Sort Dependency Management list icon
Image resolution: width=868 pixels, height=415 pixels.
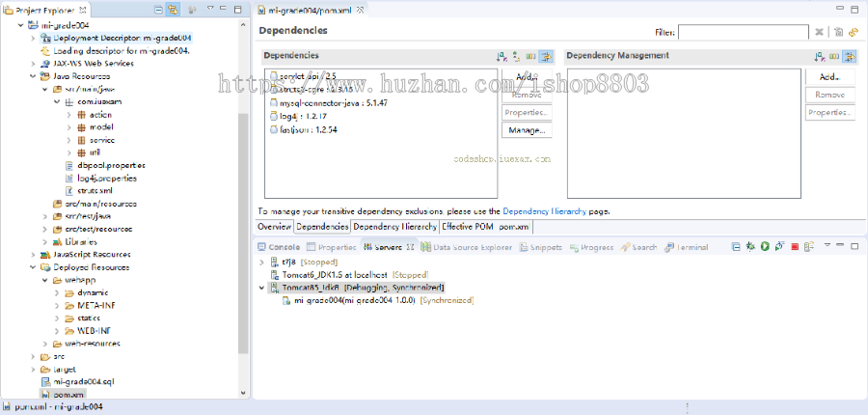click(x=819, y=56)
